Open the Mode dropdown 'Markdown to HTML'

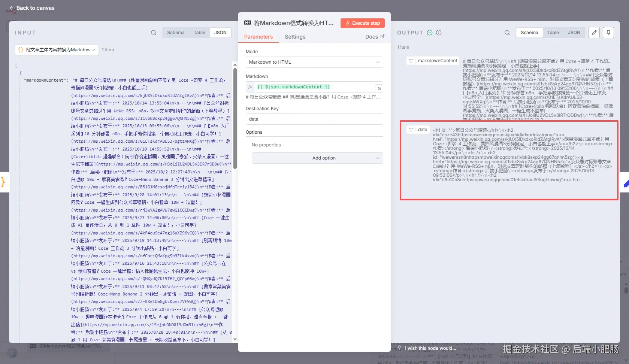click(x=314, y=62)
